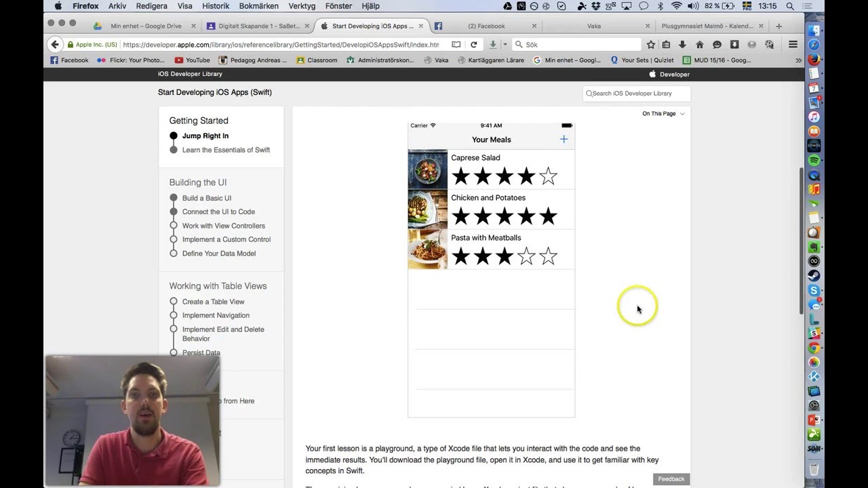The width and height of the screenshot is (868, 488).
Task: Toggle reader view icon in address bar
Action: coord(456,45)
